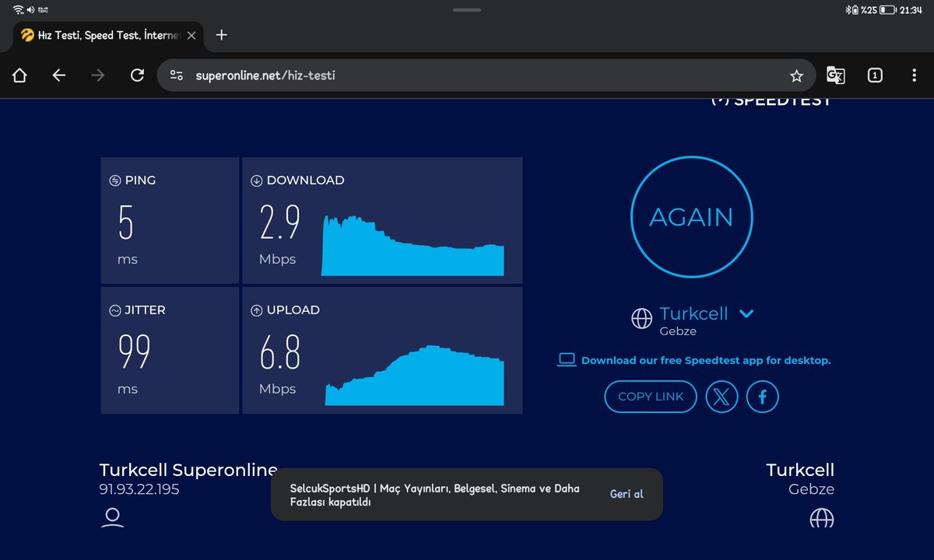Click the download speed graph

pyautogui.click(x=413, y=245)
